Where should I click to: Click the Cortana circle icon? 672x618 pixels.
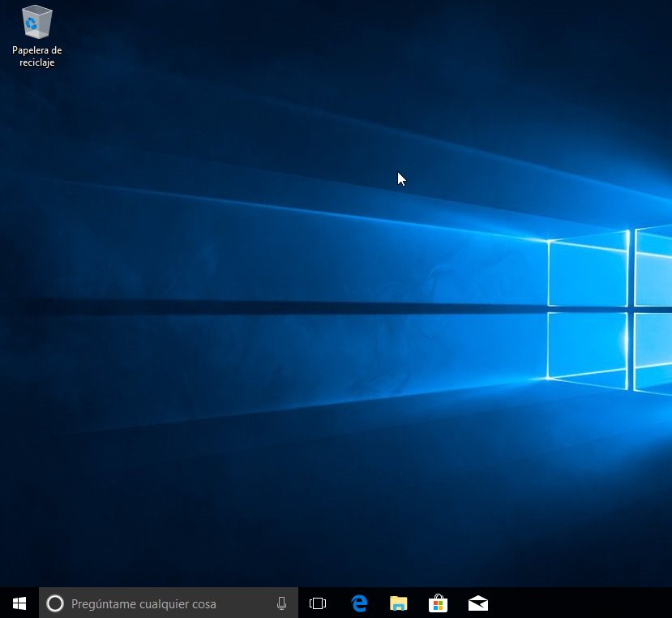[x=55, y=603]
